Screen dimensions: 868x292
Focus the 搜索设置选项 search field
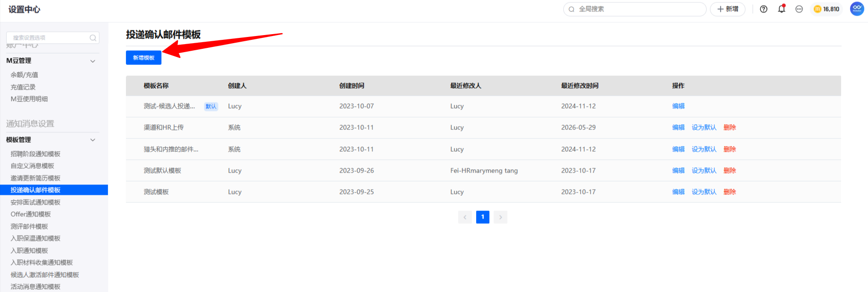pos(53,37)
